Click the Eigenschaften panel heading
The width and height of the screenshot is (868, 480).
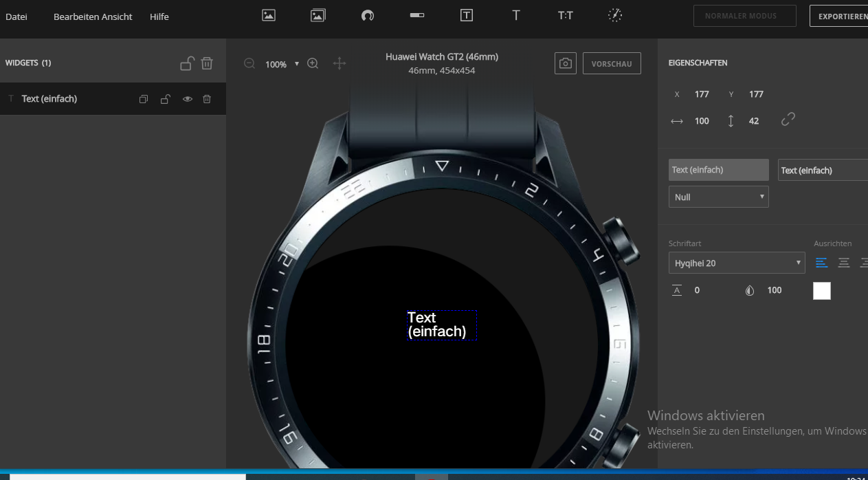tap(698, 63)
